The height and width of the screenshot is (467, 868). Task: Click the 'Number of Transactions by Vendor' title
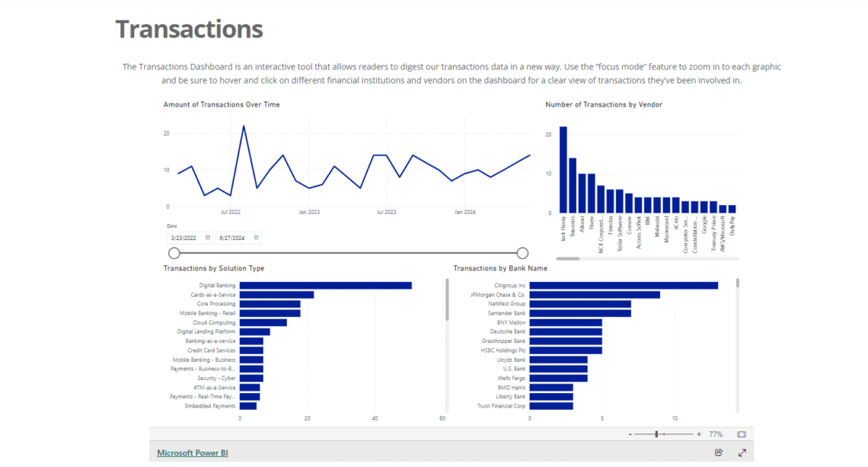point(603,104)
